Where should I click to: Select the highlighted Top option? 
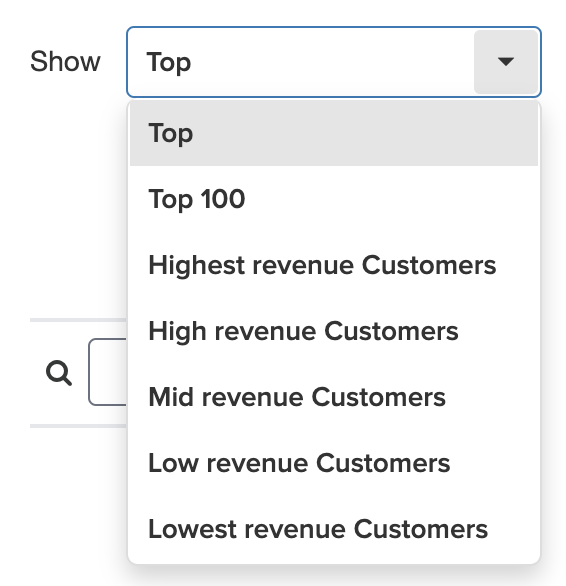tap(334, 133)
